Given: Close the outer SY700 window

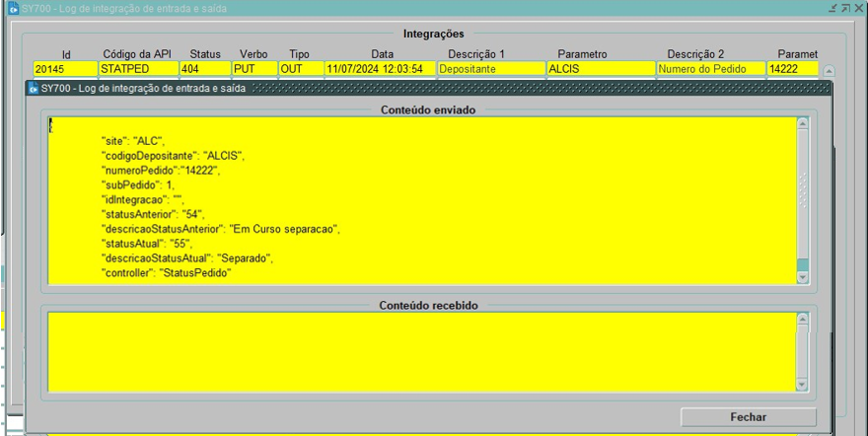Looking at the screenshot, I should point(858,8).
